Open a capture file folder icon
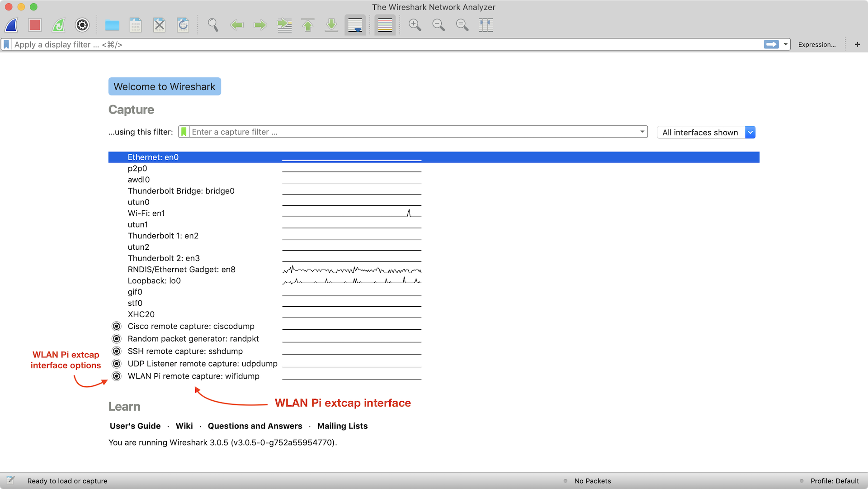This screenshot has height=489, width=868. 112,25
